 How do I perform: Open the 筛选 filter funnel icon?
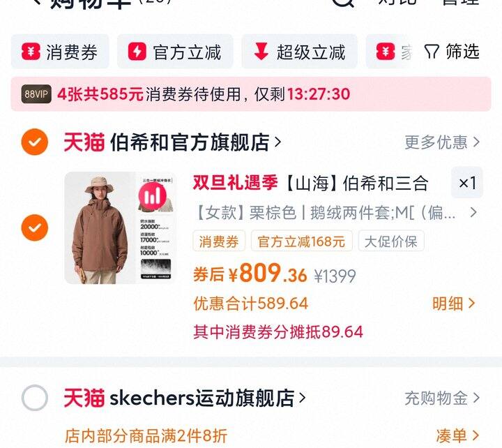432,52
